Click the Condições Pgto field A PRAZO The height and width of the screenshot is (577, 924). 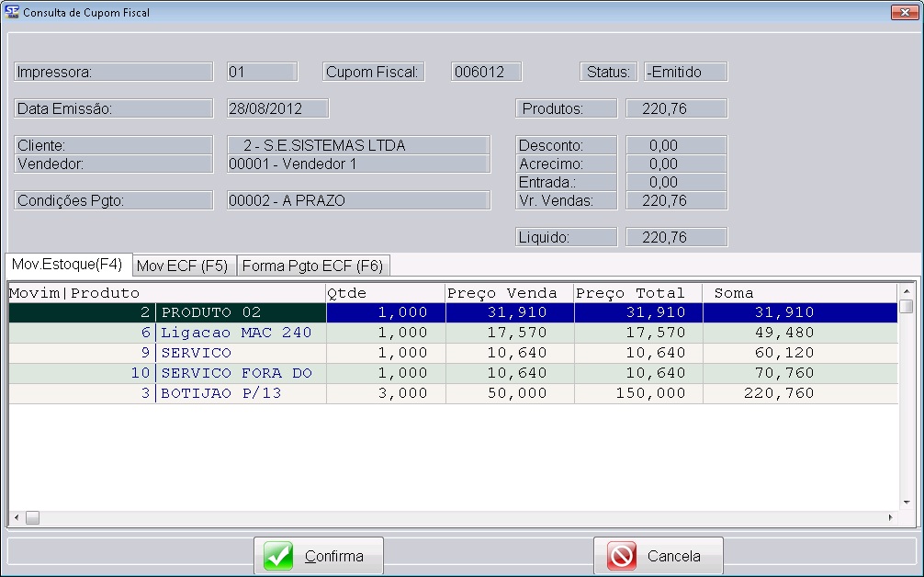pos(357,200)
